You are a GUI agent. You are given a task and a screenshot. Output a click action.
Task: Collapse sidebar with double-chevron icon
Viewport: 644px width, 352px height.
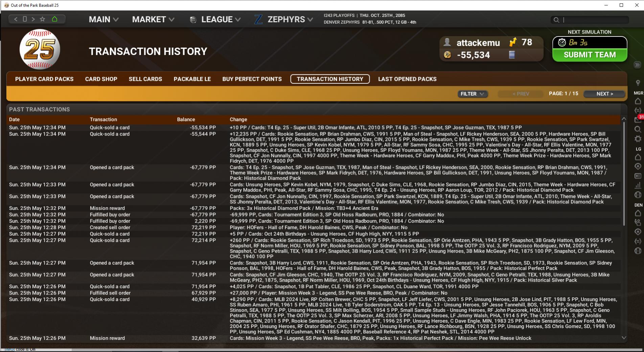coord(637,65)
